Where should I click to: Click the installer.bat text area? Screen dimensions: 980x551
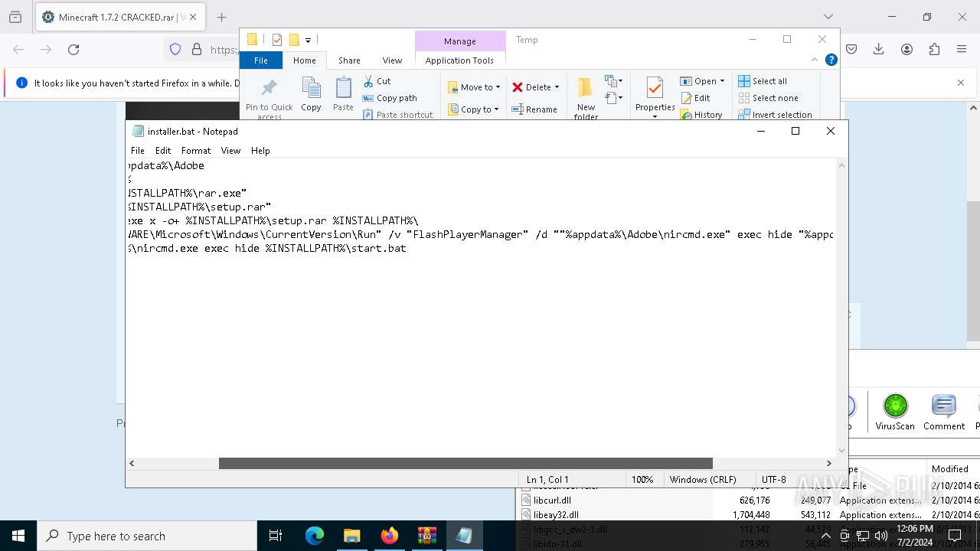coord(481,308)
